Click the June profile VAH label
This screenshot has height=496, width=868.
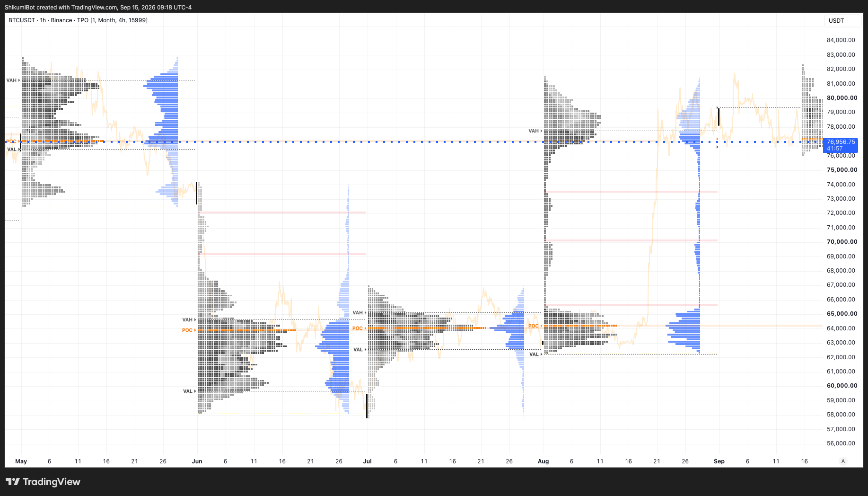187,320
